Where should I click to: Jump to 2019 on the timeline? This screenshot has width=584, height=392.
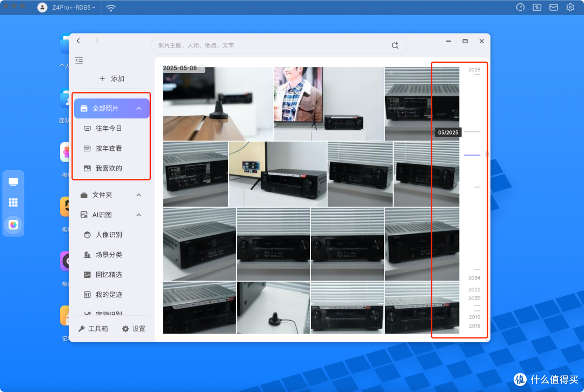pos(474,317)
